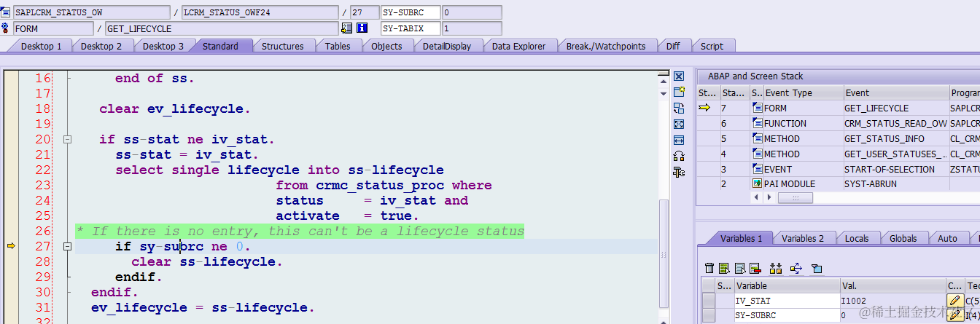Click the yellow boxes with down arrows icon

coord(775,269)
